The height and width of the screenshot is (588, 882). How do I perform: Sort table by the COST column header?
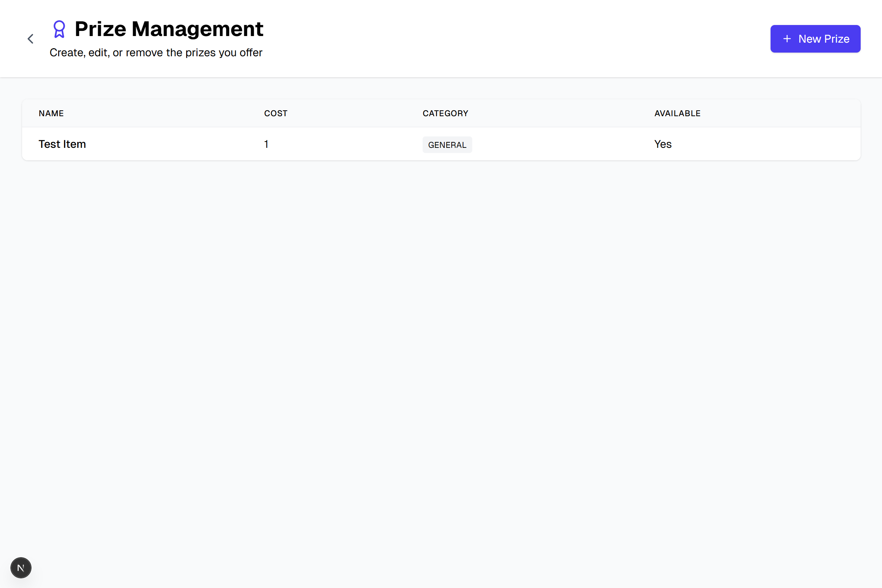(x=275, y=113)
